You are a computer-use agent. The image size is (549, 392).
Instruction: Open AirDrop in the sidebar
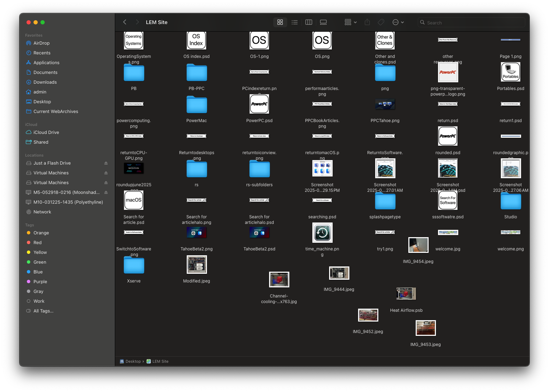pos(41,43)
